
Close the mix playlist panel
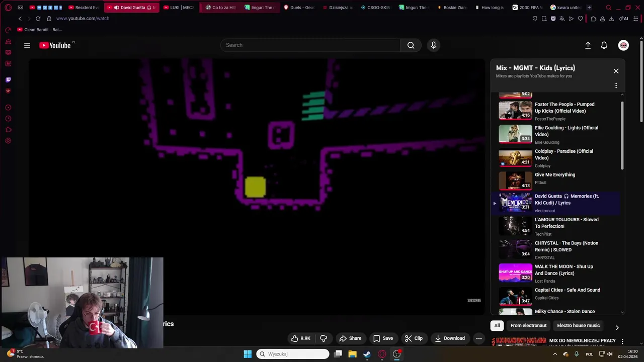click(616, 71)
